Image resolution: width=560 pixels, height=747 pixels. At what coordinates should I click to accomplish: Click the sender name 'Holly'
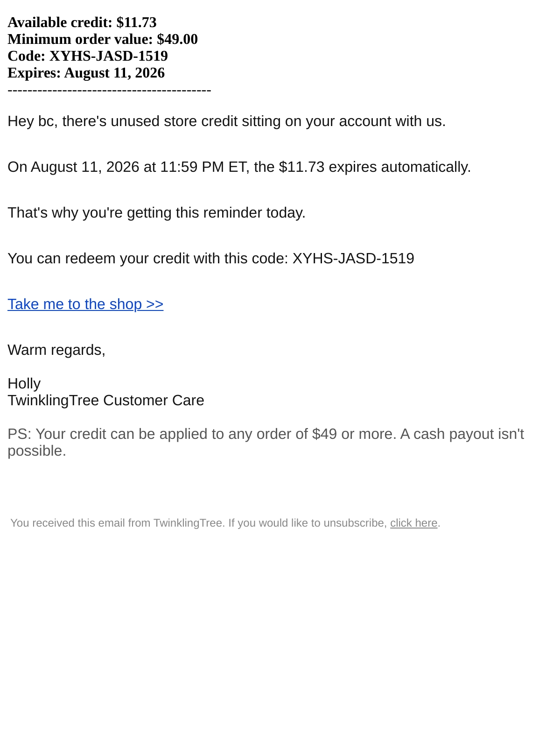click(24, 384)
